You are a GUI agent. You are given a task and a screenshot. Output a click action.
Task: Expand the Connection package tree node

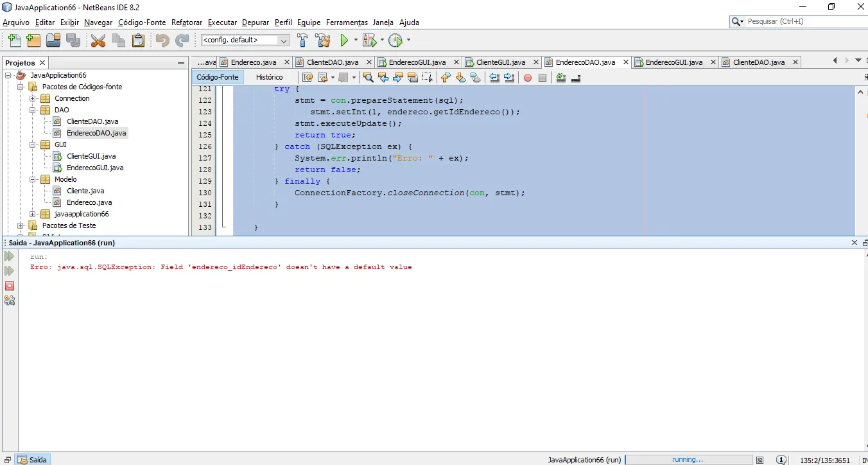(x=33, y=98)
